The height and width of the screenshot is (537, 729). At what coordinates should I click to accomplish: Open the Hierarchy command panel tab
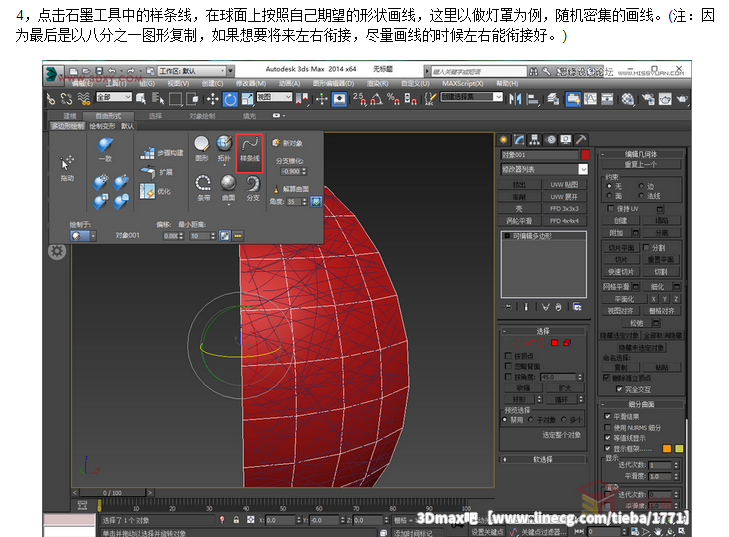[534, 139]
